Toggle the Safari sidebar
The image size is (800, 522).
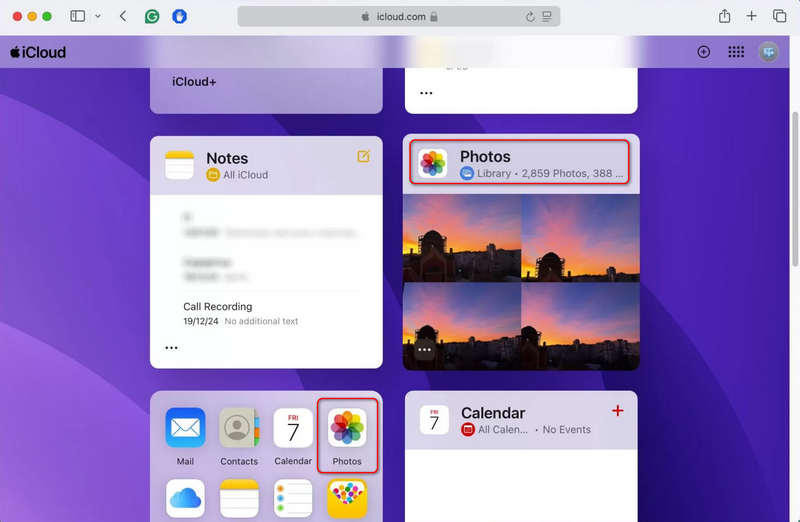point(78,16)
